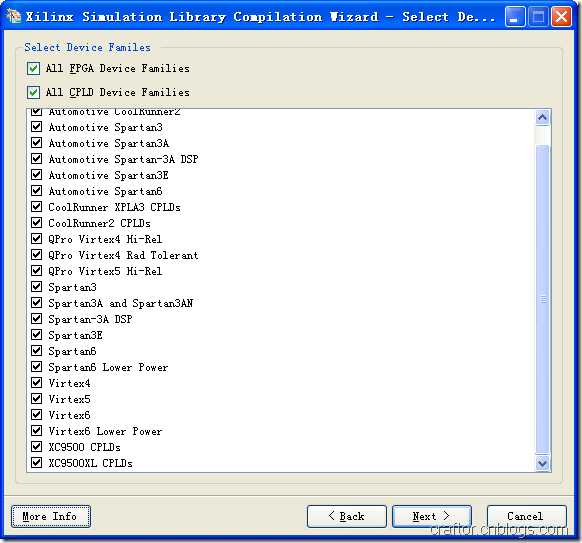Toggle QPro Virtex4 Rad Tolerant checkbox
This screenshot has width=582, height=543.
(x=36, y=255)
